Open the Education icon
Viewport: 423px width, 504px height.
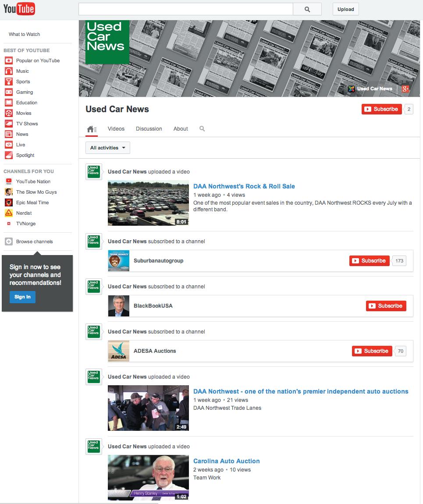[x=9, y=103]
